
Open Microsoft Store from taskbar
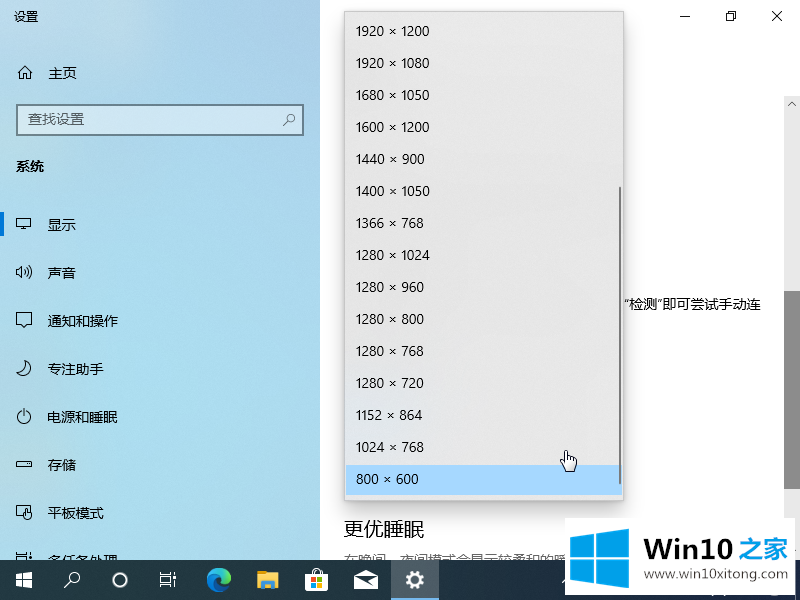316,580
